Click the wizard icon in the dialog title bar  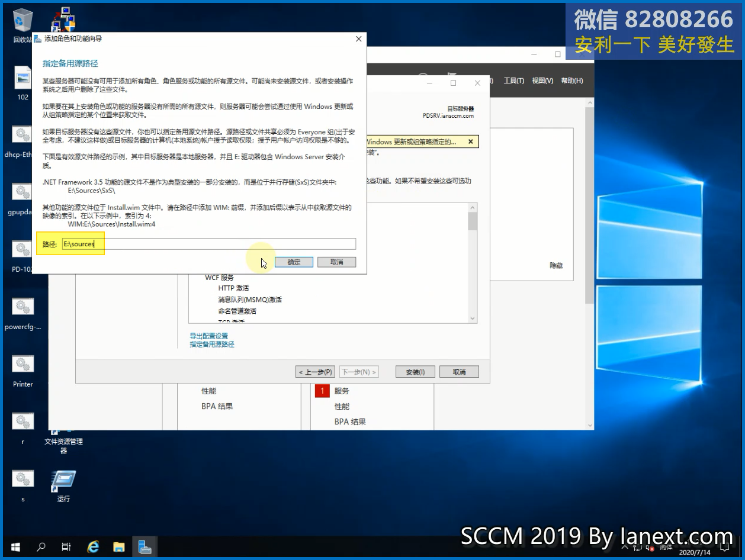tap(38, 38)
